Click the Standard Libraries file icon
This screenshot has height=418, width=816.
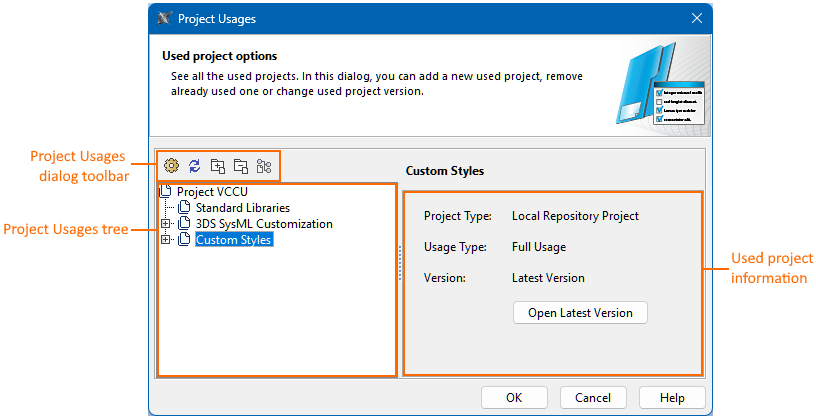click(184, 207)
